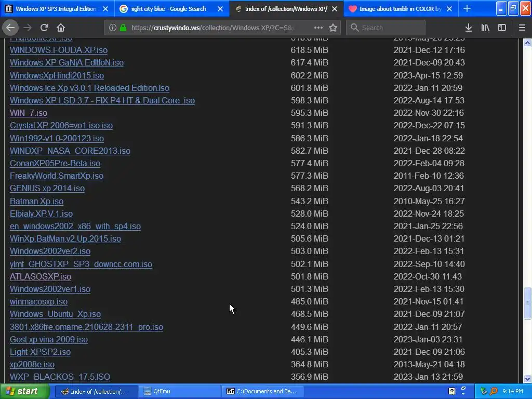This screenshot has height=399, width=532.
Task: Open ATLASOSXP.iso link
Action: coord(41,277)
